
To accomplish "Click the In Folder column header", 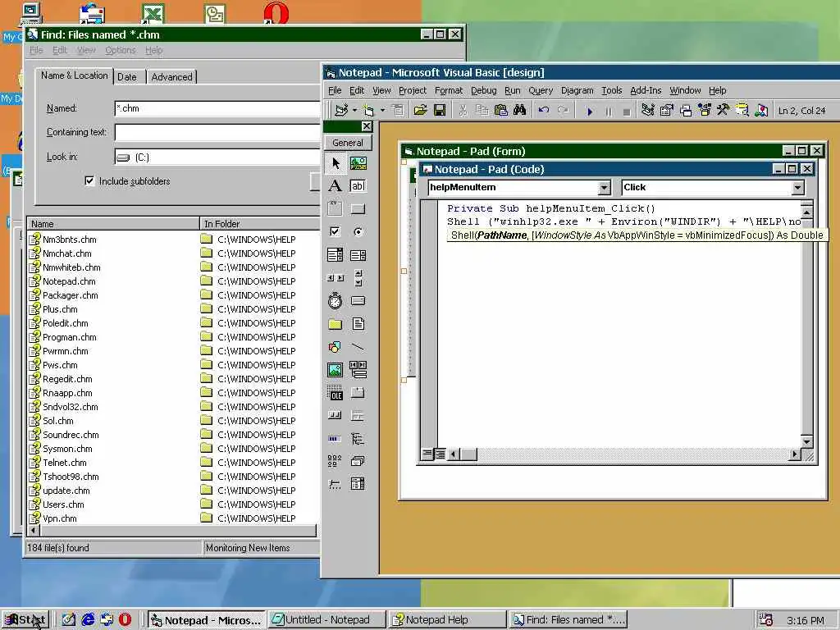I will coord(260,224).
